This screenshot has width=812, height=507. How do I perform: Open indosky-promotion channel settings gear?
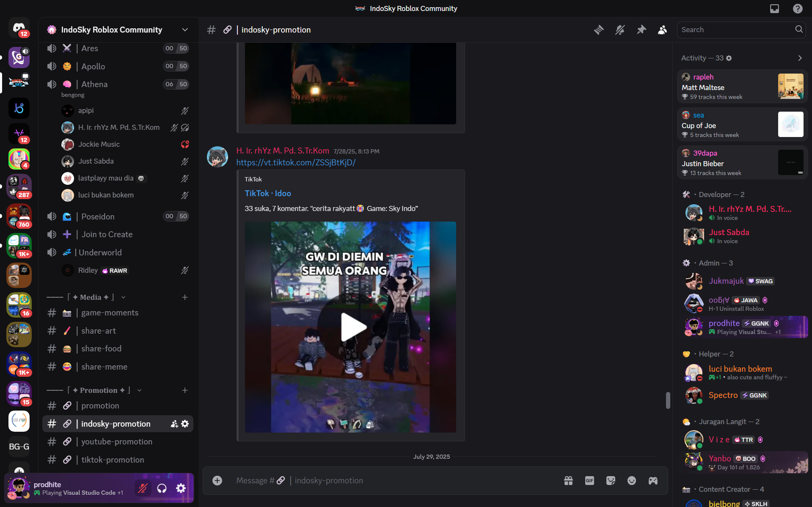[185, 424]
